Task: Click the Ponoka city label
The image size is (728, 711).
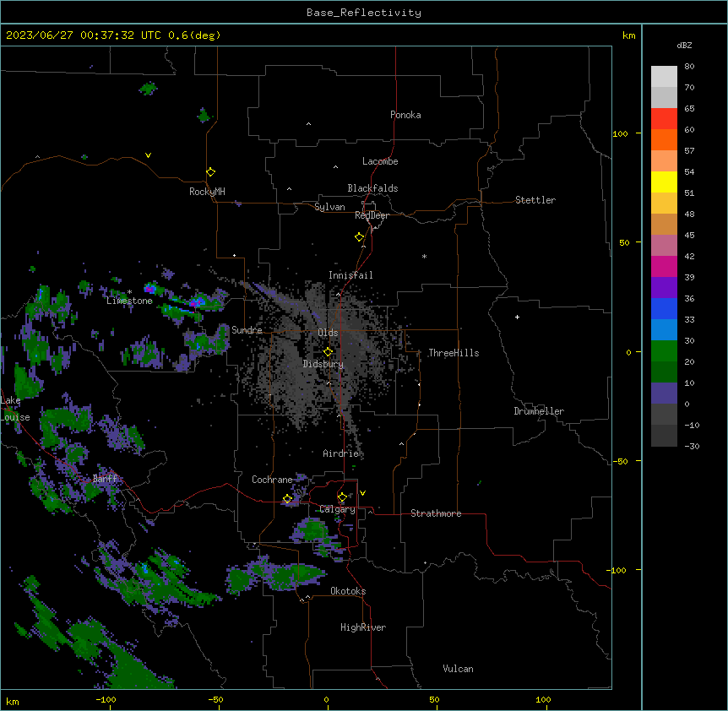Action: tap(405, 115)
